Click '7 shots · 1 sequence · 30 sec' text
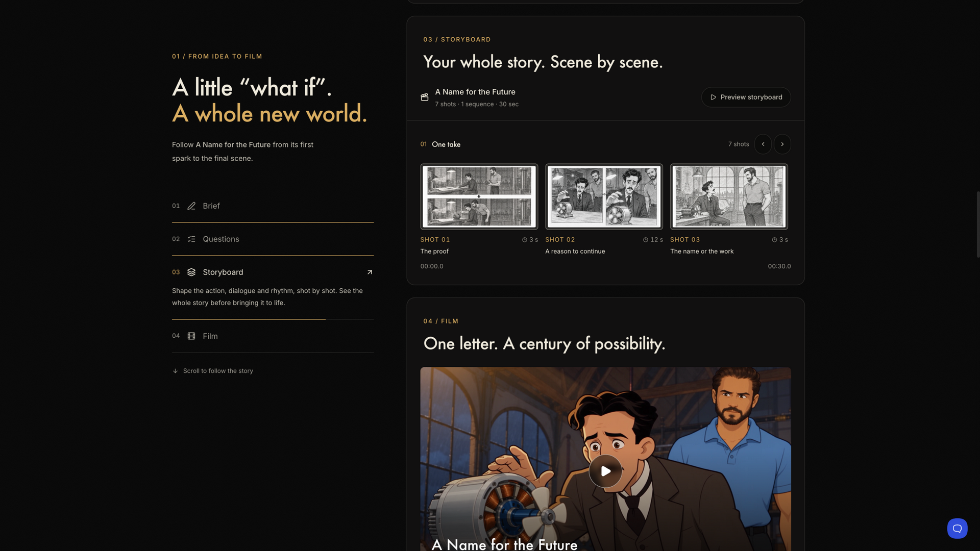Image resolution: width=980 pixels, height=551 pixels. pyautogui.click(x=477, y=104)
